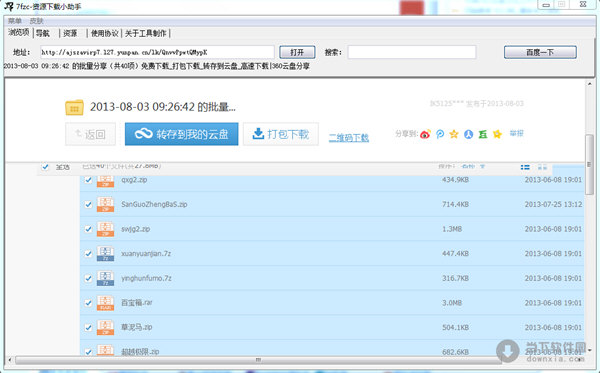Uncheck the 超越极限.zip checkbox
The height and width of the screenshot is (373, 600).
point(88,352)
